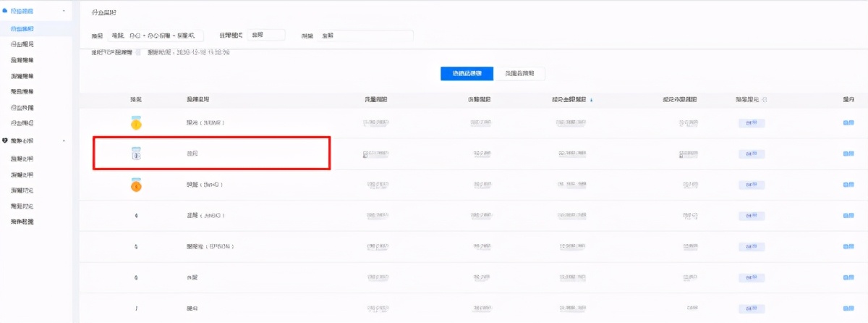The height and width of the screenshot is (323, 868).
Task: Click the name cell in the bronze medal row
Action: click(205, 185)
